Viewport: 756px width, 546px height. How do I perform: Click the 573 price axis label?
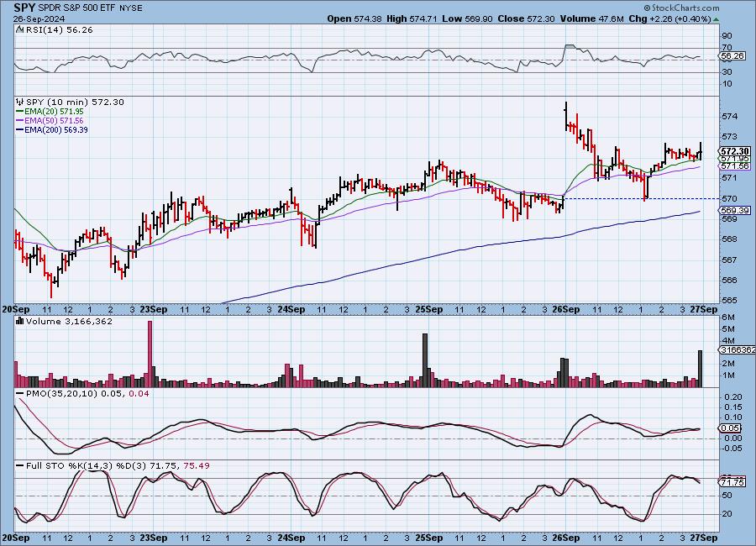click(x=729, y=137)
